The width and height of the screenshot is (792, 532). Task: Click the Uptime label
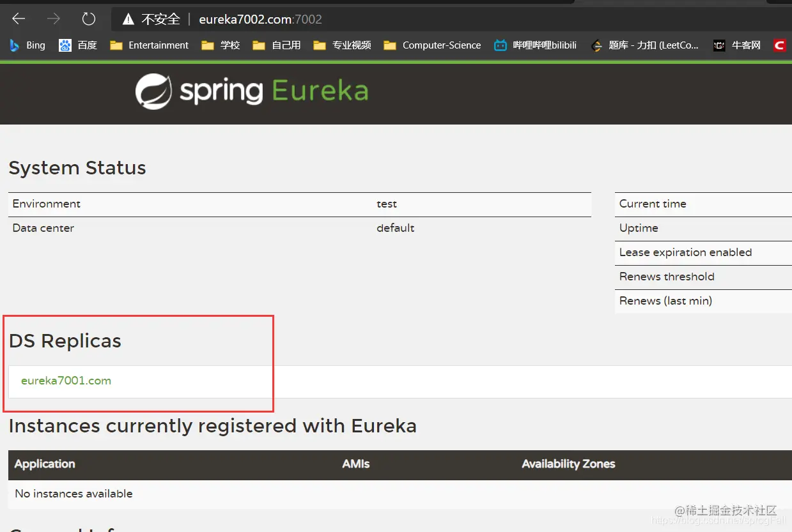point(639,228)
